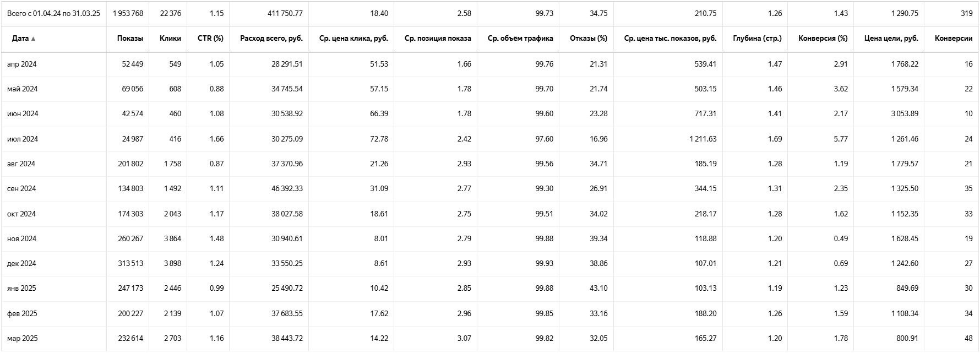This screenshot has width=980, height=353.
Task: Sort by Отказы (%) column header
Action: pyautogui.click(x=589, y=39)
